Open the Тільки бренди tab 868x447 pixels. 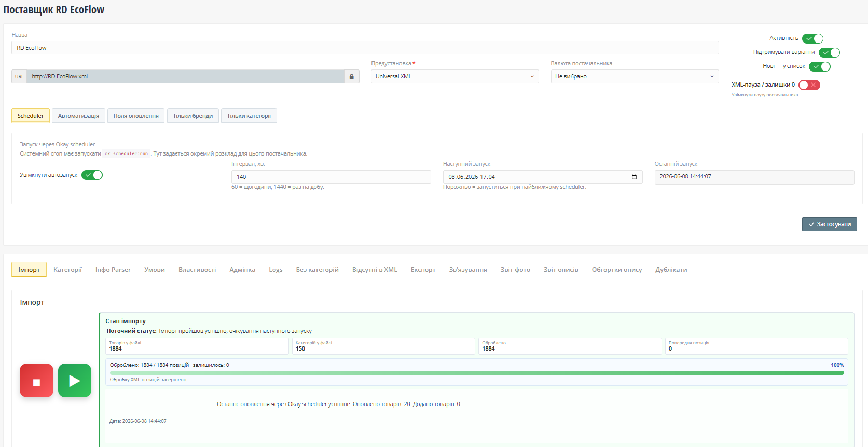coord(193,116)
